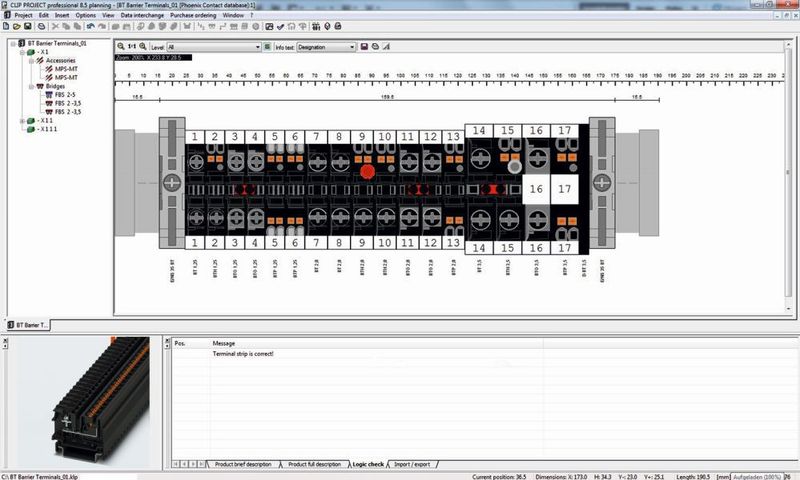Switch to Product full description tab
Viewport: 800px width, 480px height.
pyautogui.click(x=314, y=464)
